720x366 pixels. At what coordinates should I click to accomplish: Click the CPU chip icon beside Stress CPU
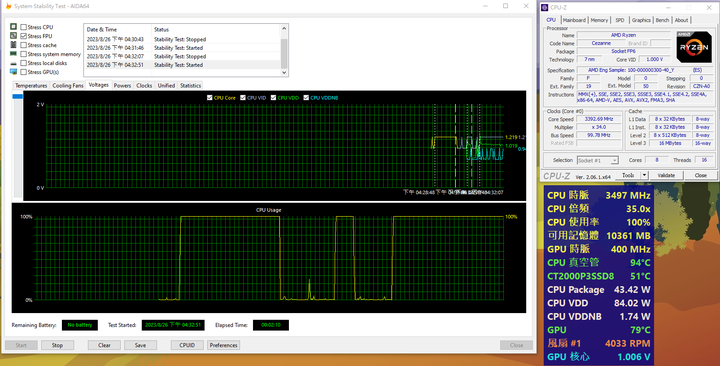click(13, 27)
